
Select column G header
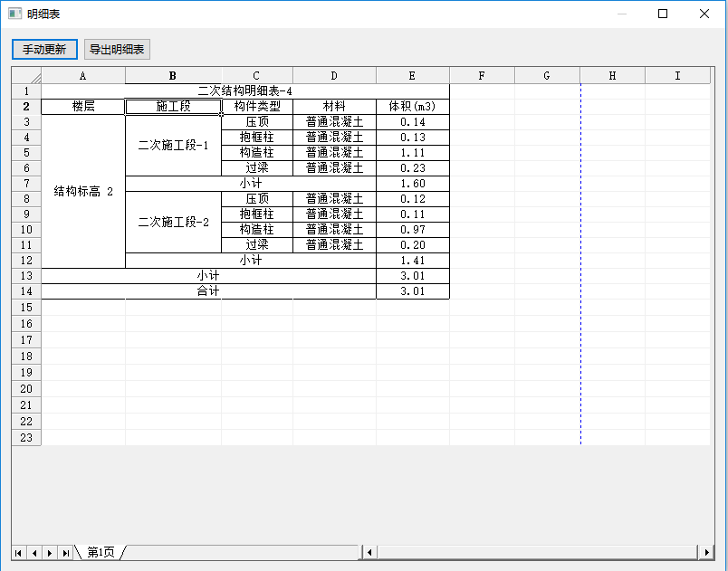point(547,76)
